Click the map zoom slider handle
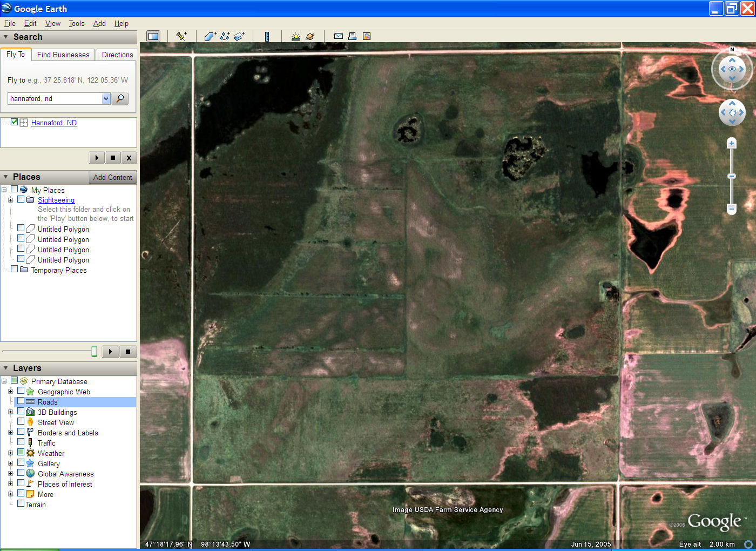 [732, 176]
